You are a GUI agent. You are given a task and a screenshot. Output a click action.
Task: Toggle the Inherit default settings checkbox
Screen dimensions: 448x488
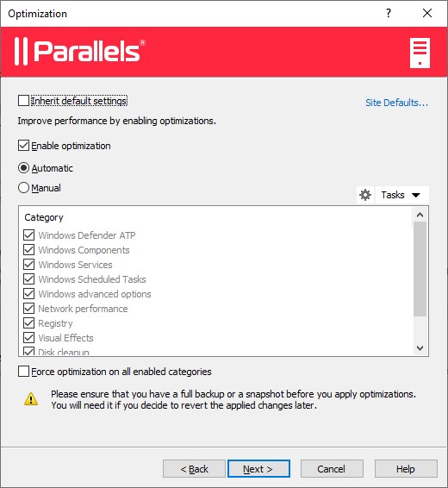pos(23,101)
